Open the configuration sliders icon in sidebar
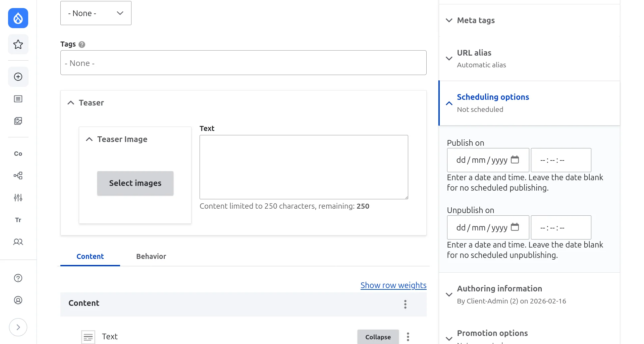Image resolution: width=644 pixels, height=344 pixels. [x=18, y=198]
